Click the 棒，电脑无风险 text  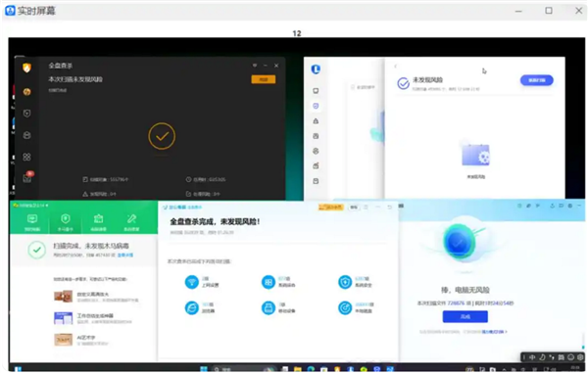click(x=465, y=290)
